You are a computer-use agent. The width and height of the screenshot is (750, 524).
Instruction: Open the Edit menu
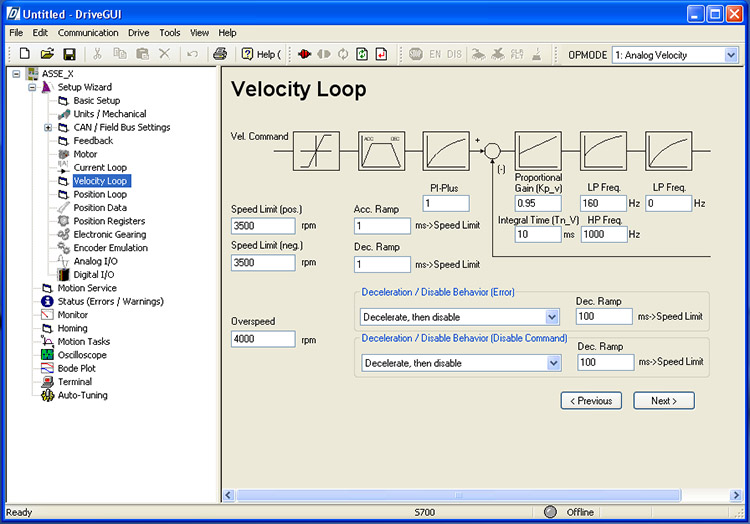pos(40,33)
